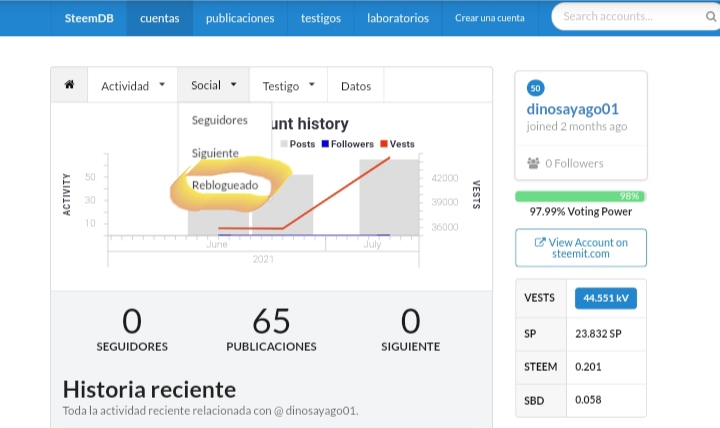Screen dimensions: 720x428
Task: Click the 65 Publicaciones counter
Action: click(x=271, y=330)
